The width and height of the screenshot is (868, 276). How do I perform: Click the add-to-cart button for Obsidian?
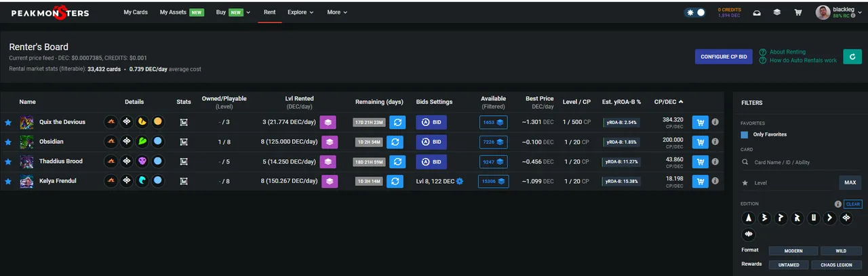(x=700, y=142)
